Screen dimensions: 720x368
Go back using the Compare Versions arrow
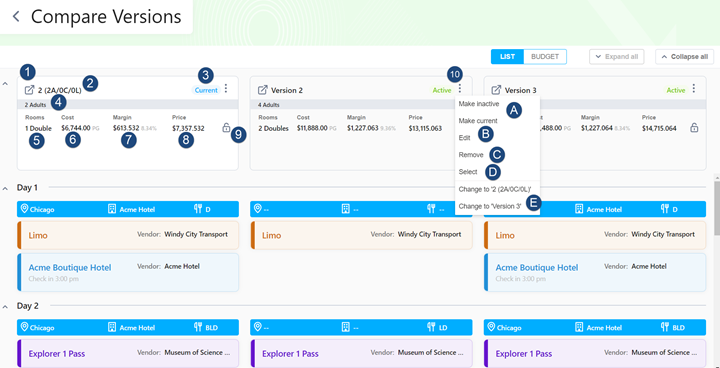tap(16, 17)
